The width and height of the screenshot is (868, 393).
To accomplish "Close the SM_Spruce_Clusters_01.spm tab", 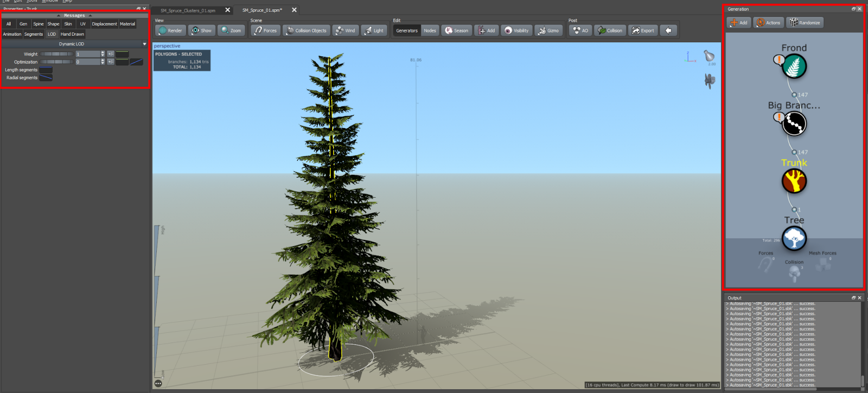I will tap(228, 10).
